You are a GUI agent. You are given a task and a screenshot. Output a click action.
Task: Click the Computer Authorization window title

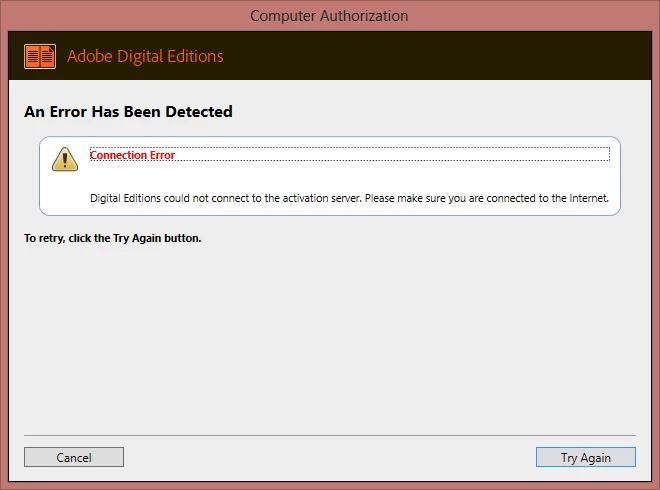point(329,16)
